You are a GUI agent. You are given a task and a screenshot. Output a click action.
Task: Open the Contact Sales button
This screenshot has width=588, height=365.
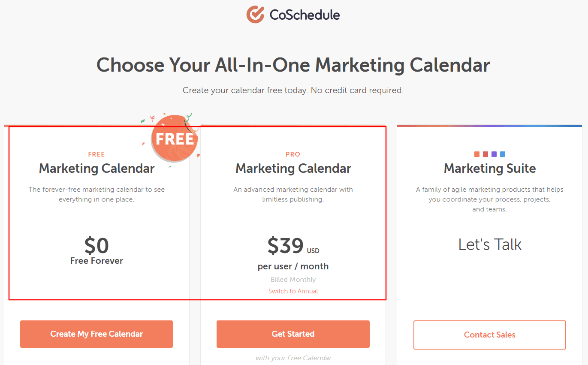[x=489, y=335]
